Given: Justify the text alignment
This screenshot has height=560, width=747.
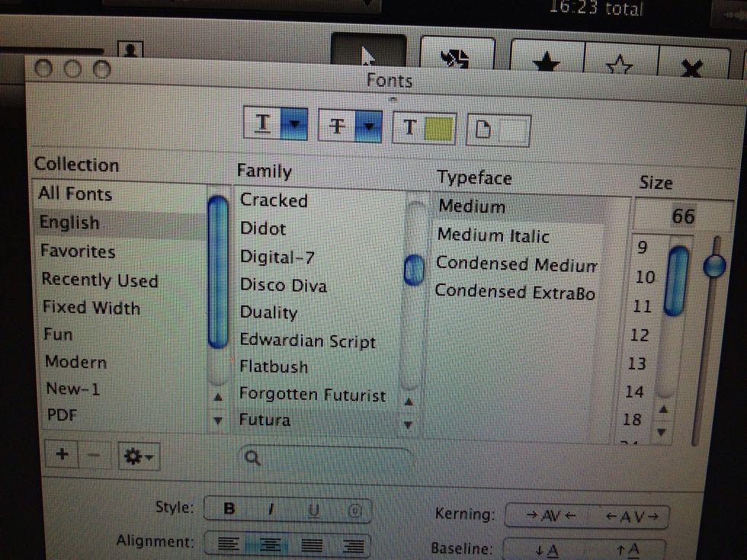Looking at the screenshot, I should (312, 546).
